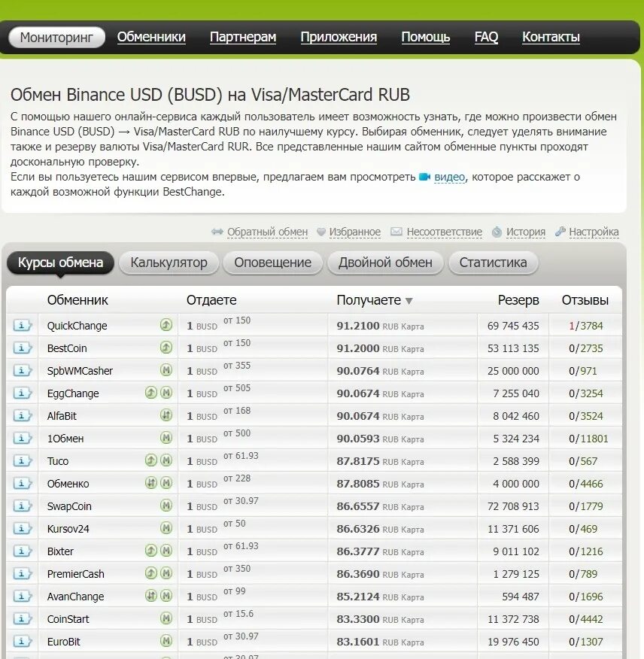
Task: Open the info icon for Обменко
Action: [x=22, y=483]
